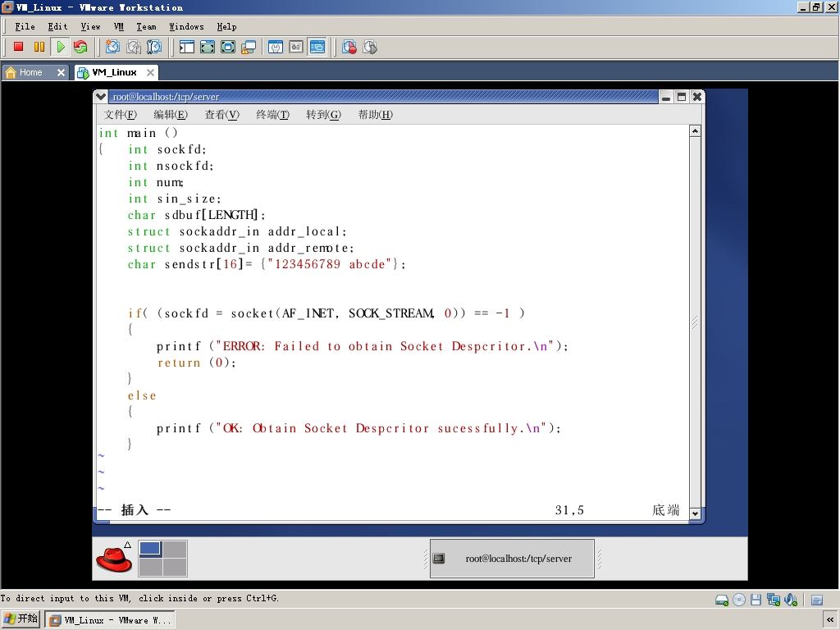Click terminal scrollbar up arrow
This screenshot has width=840, height=630.
click(695, 131)
